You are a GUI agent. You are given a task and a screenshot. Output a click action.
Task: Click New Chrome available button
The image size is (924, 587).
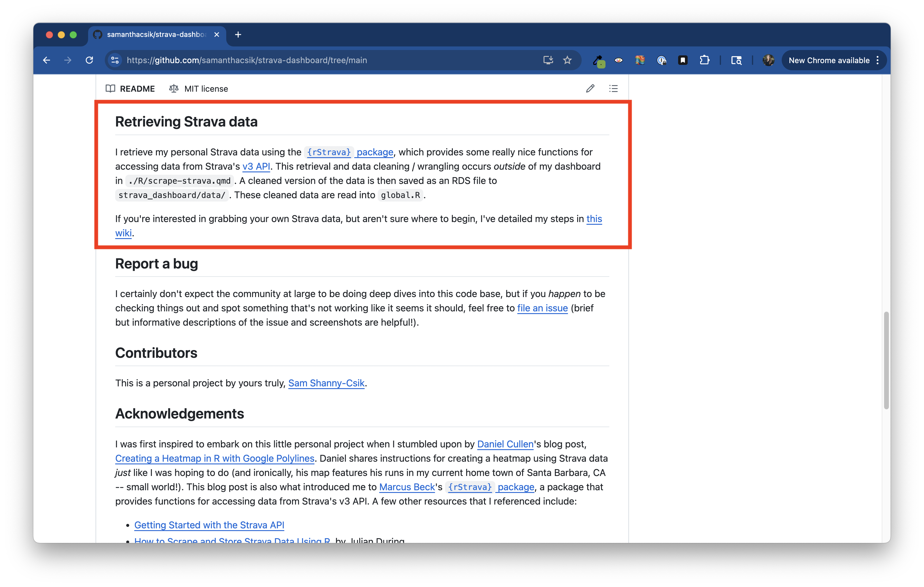tap(829, 60)
